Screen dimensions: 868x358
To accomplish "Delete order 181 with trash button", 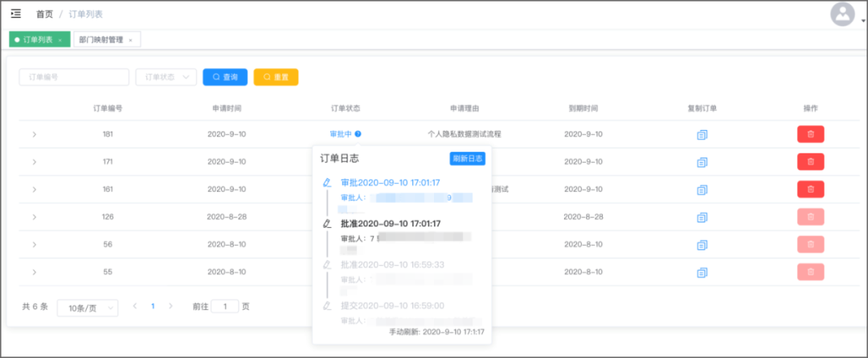I will (x=810, y=134).
